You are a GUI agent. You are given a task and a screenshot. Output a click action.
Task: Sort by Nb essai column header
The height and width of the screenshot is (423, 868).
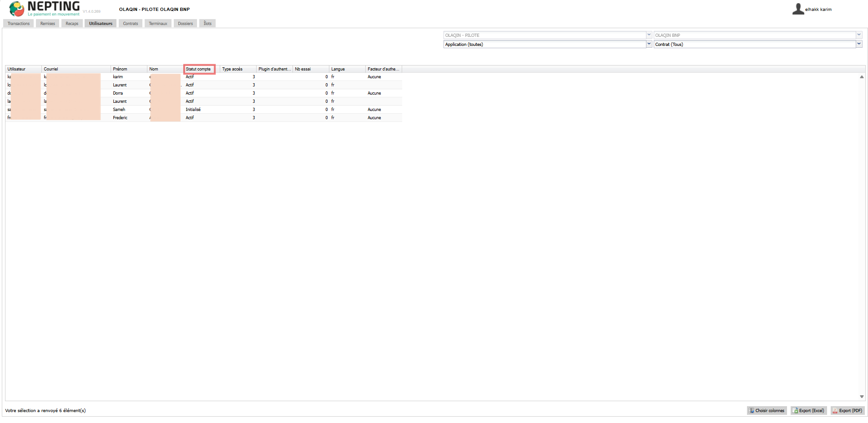click(311, 69)
